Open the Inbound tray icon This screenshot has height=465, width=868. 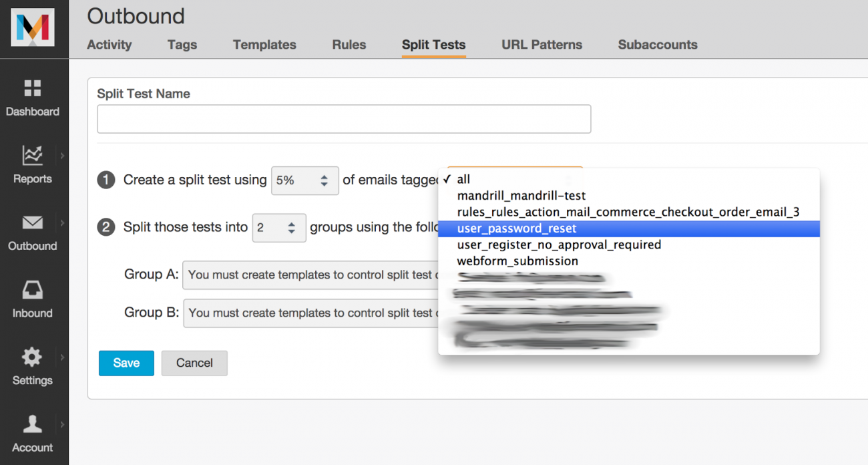[32, 290]
